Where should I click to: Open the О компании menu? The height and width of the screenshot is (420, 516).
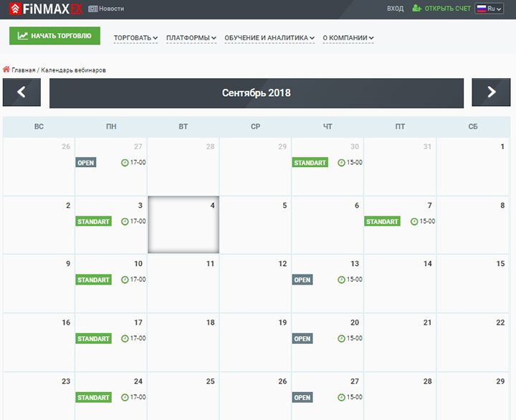[348, 38]
